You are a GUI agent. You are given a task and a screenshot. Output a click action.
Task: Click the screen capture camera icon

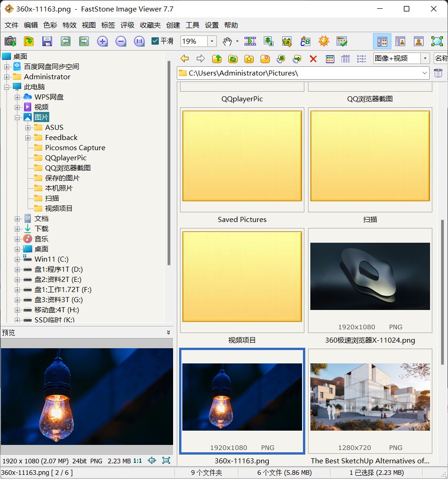coord(11,41)
